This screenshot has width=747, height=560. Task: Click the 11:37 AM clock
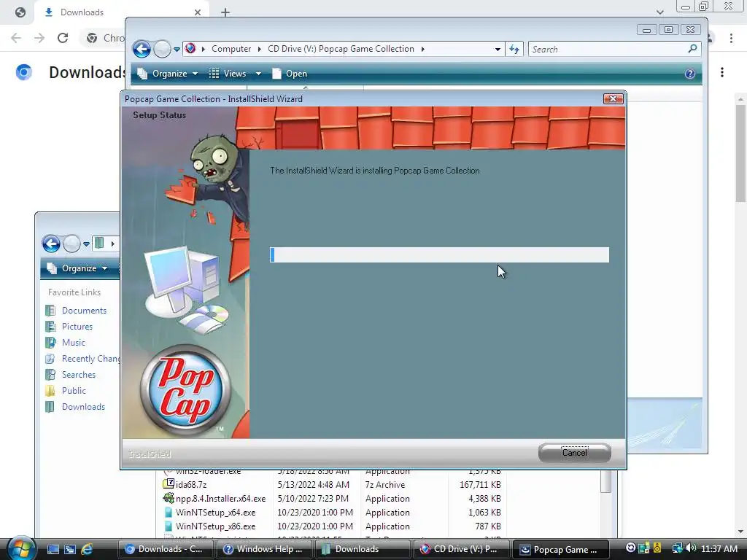point(719,549)
